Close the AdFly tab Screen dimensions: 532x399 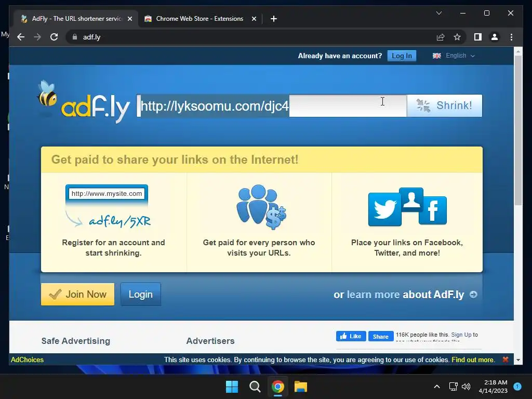129,19
